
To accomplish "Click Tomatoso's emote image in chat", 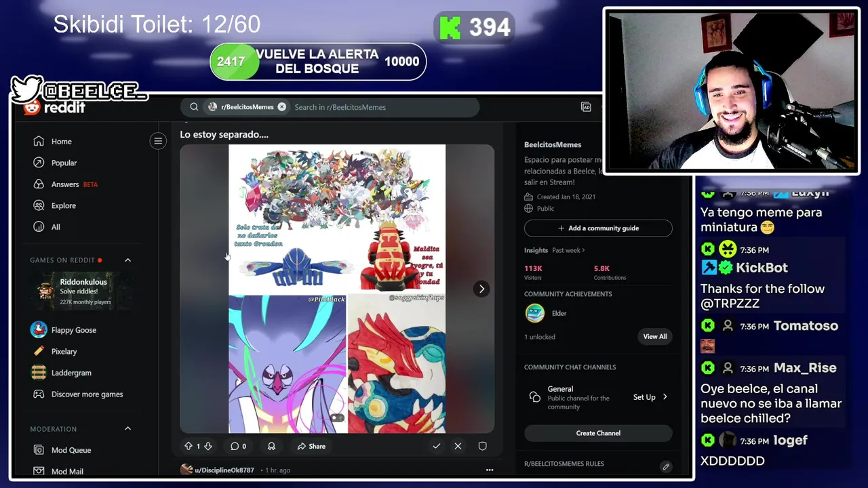I will 707,346.
